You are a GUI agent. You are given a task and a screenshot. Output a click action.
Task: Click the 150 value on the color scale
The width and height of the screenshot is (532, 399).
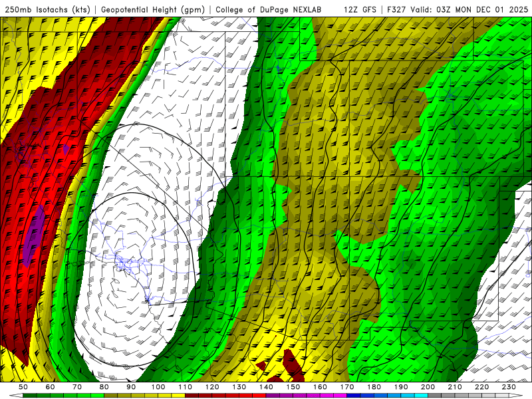[293, 387]
